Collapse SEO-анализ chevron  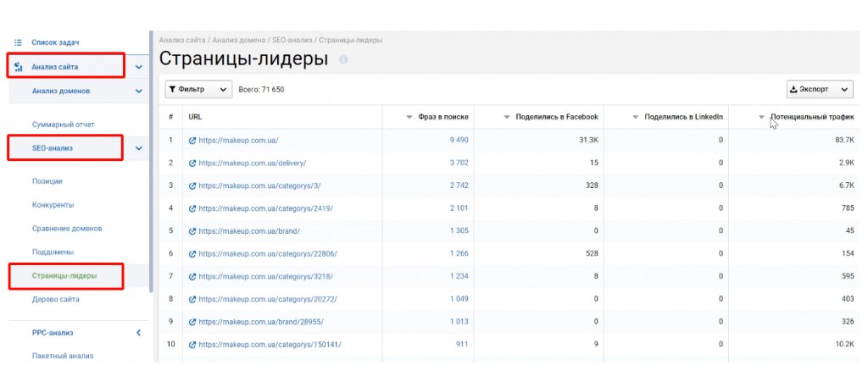click(x=138, y=148)
